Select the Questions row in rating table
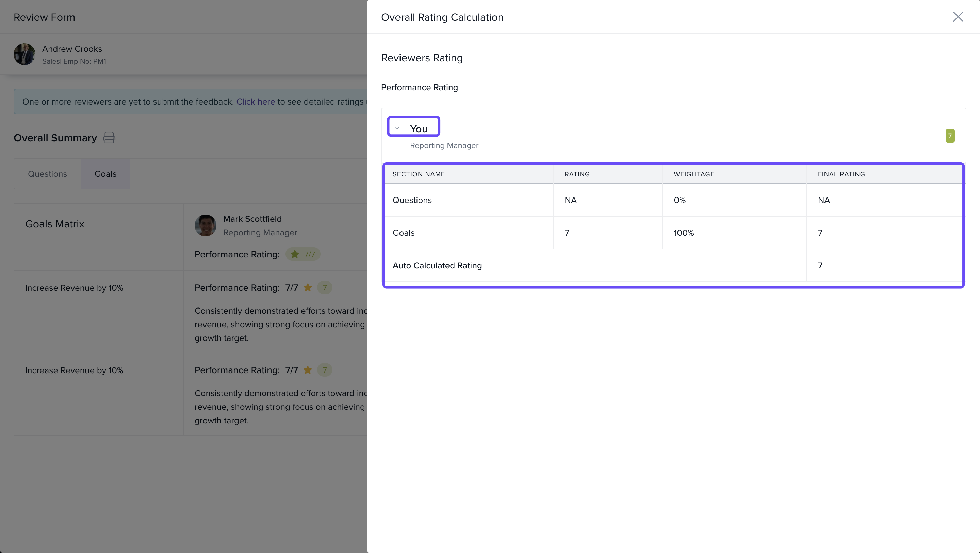Viewport: 980px width, 553px height. click(x=412, y=200)
